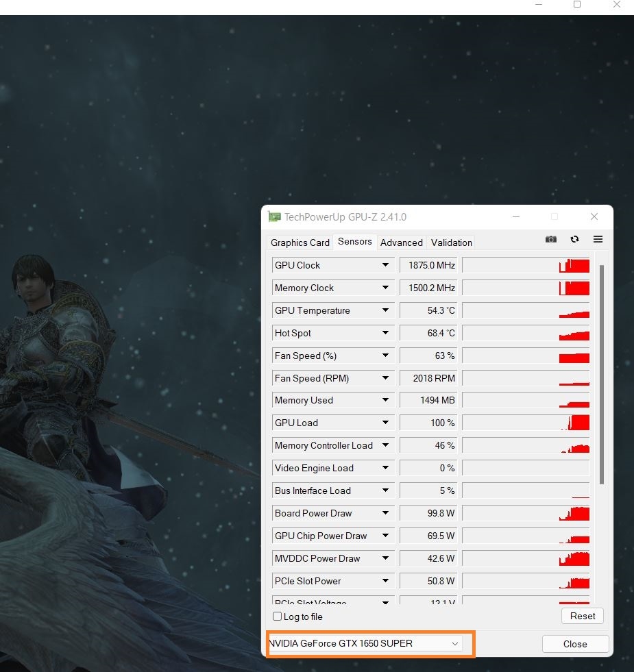Open the NVIDIA GeForce GTX 1650 SUPER selector

pyautogui.click(x=365, y=643)
